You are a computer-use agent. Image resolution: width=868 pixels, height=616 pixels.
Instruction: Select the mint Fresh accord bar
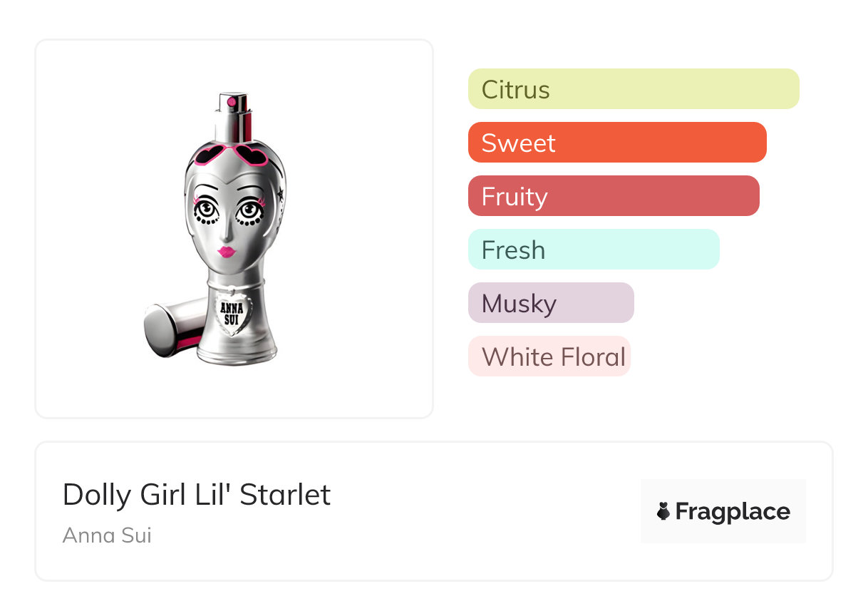[x=593, y=250]
